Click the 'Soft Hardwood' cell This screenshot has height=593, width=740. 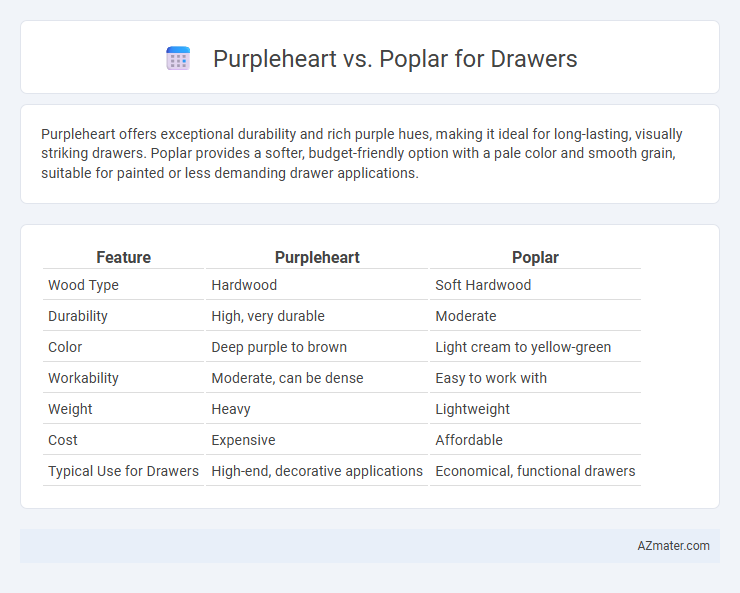pos(483,285)
